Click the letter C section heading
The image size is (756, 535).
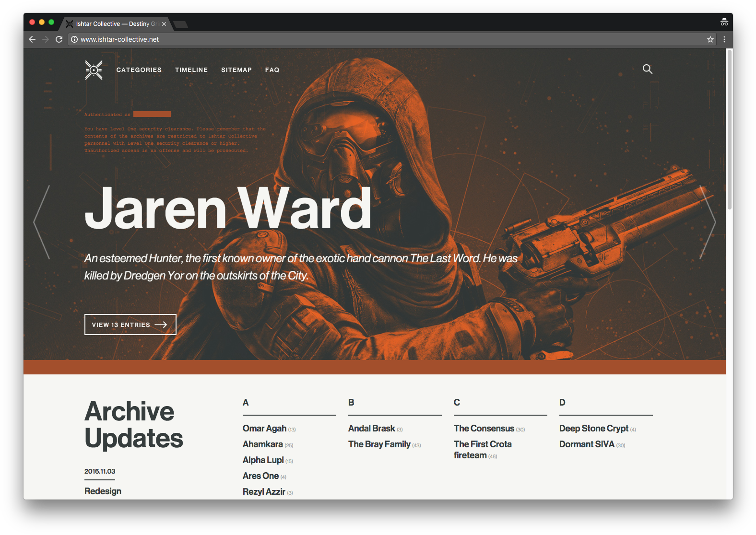[x=457, y=403]
